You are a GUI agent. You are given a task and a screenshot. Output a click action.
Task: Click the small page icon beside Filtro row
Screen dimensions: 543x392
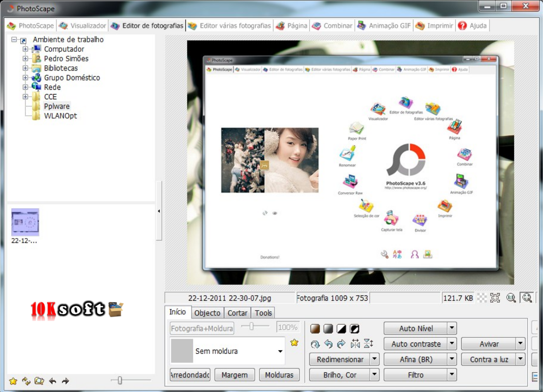point(535,376)
